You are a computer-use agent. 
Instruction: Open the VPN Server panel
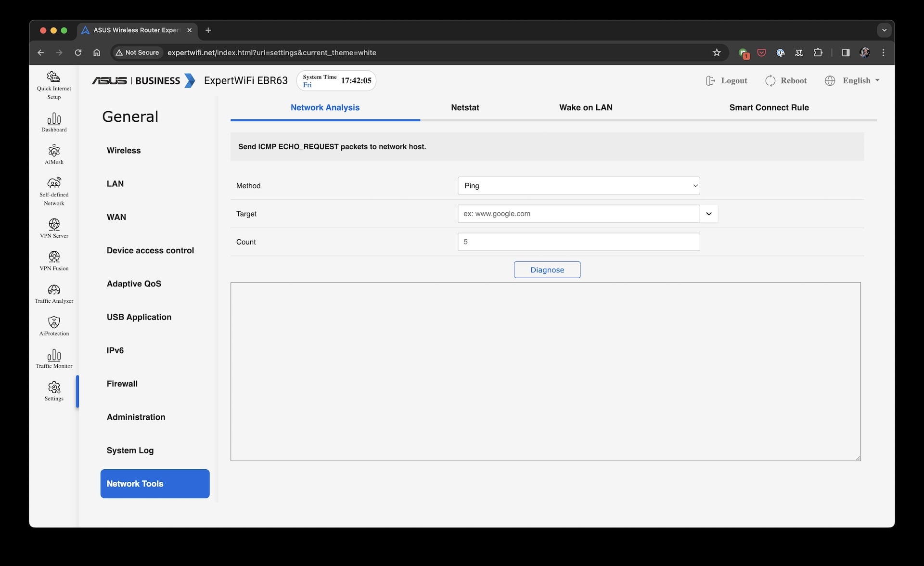click(53, 228)
